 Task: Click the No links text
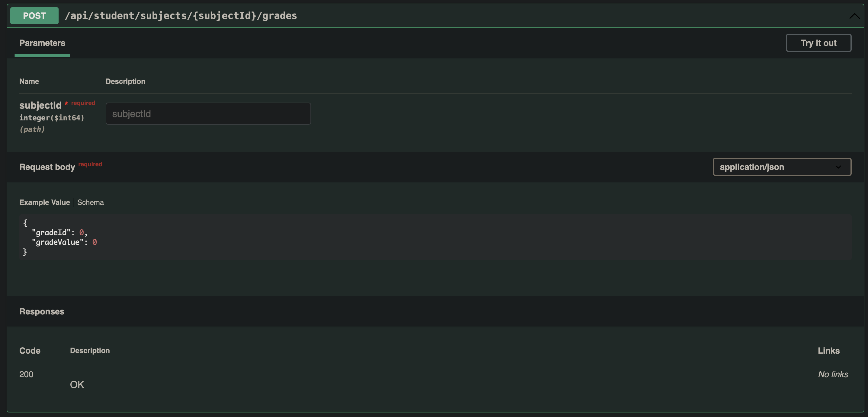pyautogui.click(x=833, y=374)
